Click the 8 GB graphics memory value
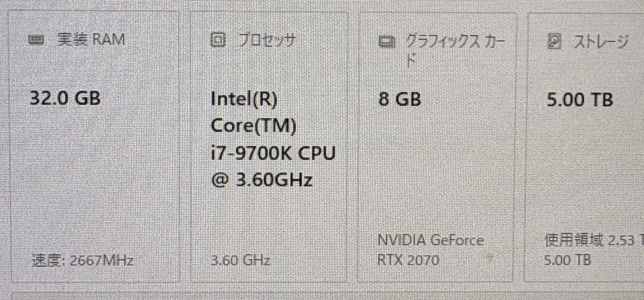The height and width of the screenshot is (300, 644). pos(400,99)
